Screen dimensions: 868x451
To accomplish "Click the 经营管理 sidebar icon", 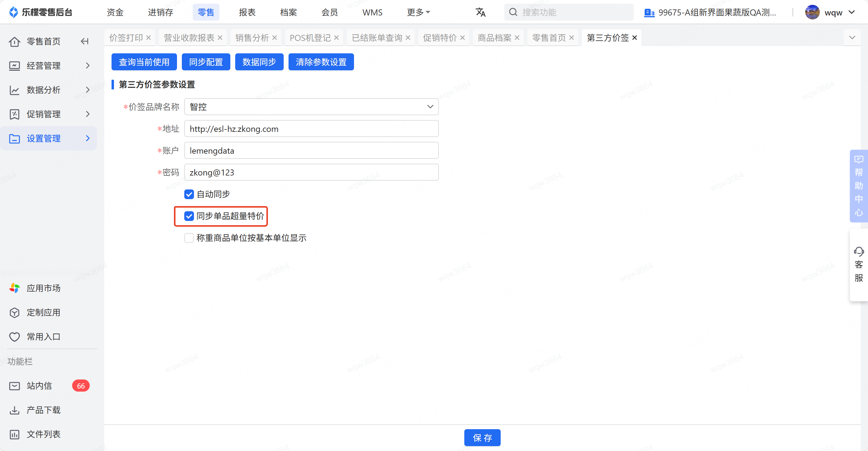I will pyautogui.click(x=15, y=66).
